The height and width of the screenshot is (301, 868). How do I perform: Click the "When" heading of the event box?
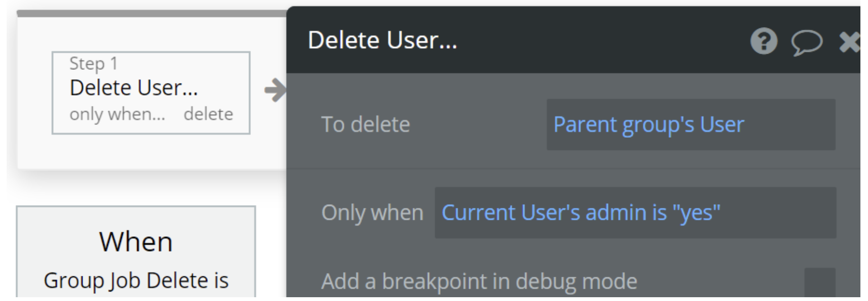(136, 242)
